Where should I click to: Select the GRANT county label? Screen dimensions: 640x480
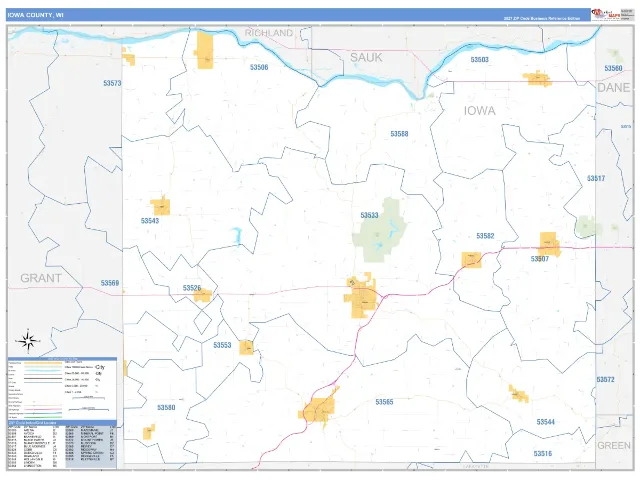point(41,278)
